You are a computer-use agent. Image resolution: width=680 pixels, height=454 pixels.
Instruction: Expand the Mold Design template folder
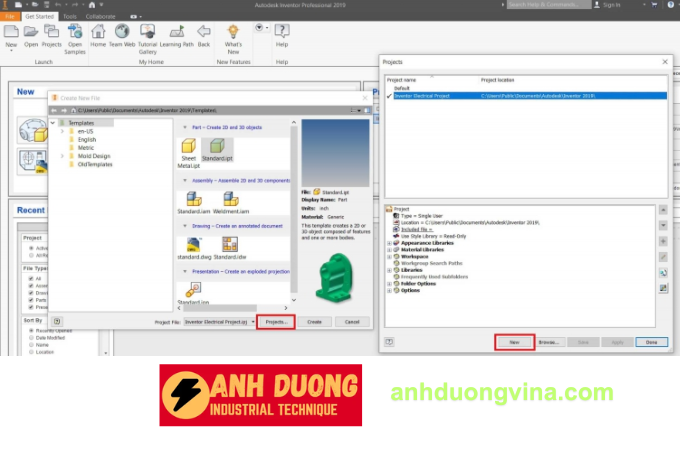coord(62,156)
